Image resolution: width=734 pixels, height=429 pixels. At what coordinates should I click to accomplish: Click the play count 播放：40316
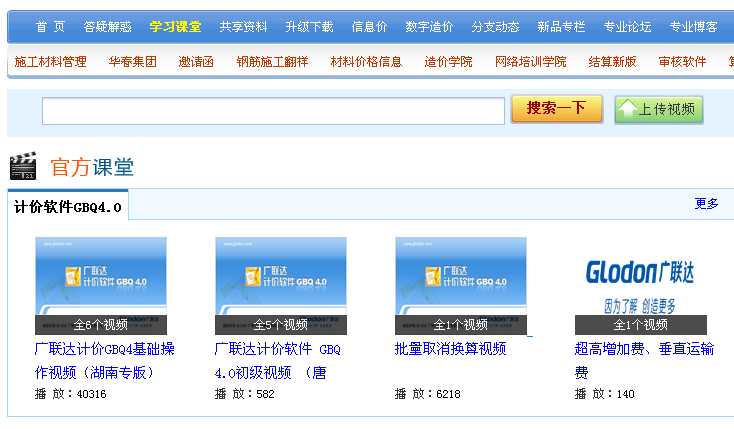click(71, 394)
